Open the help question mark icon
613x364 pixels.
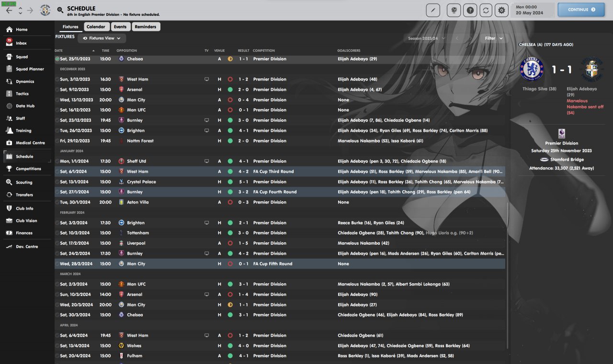click(x=471, y=10)
